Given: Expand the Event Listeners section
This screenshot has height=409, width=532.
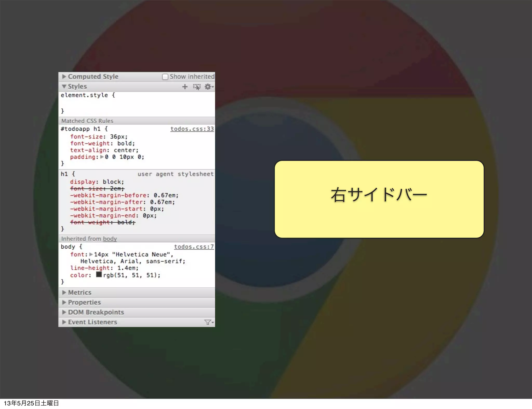Looking at the screenshot, I should tap(64, 322).
